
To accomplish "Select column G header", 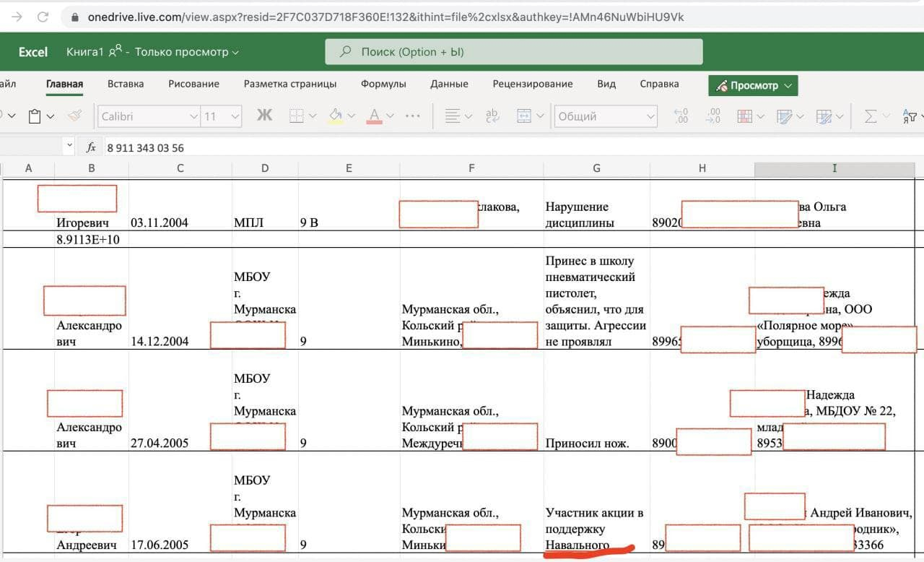I will coord(596,168).
